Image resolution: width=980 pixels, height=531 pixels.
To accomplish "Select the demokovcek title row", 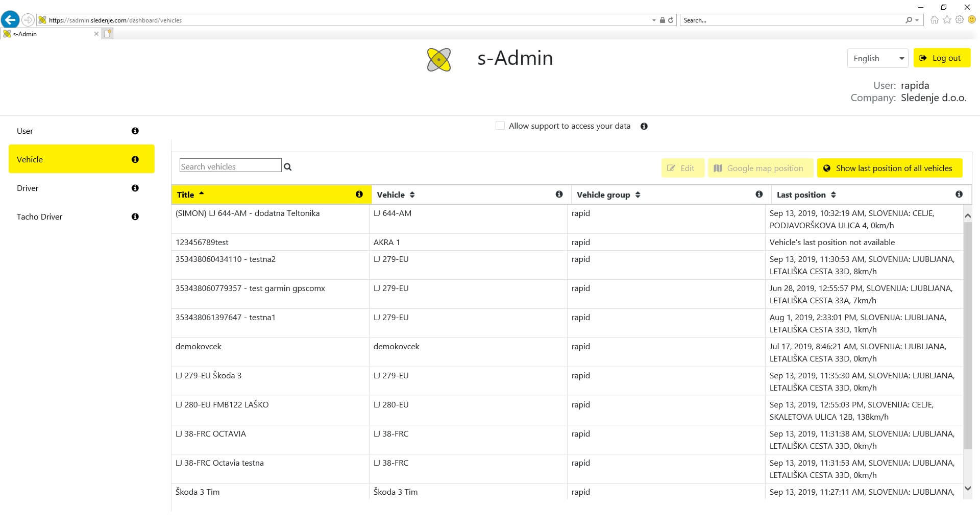I will [x=567, y=352].
